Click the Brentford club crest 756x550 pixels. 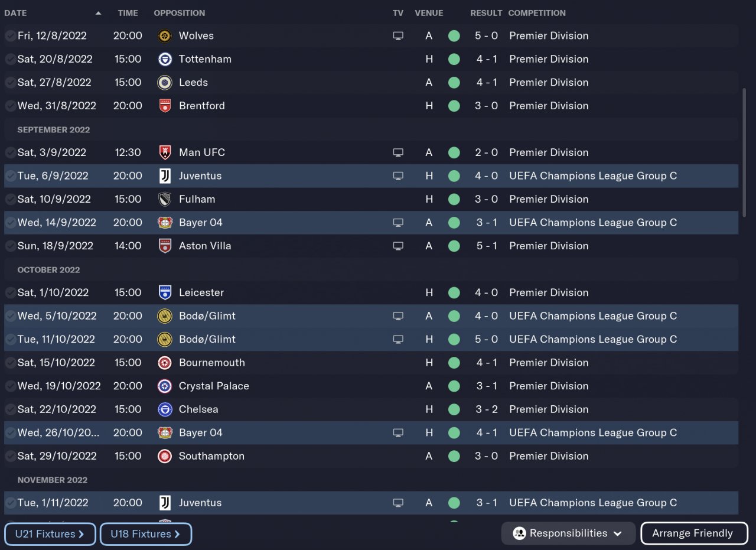point(165,106)
